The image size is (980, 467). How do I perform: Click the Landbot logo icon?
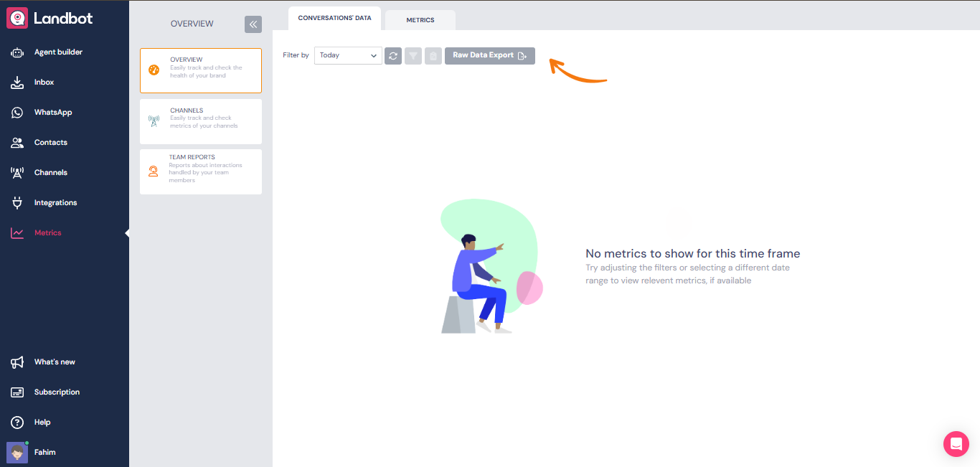click(17, 18)
